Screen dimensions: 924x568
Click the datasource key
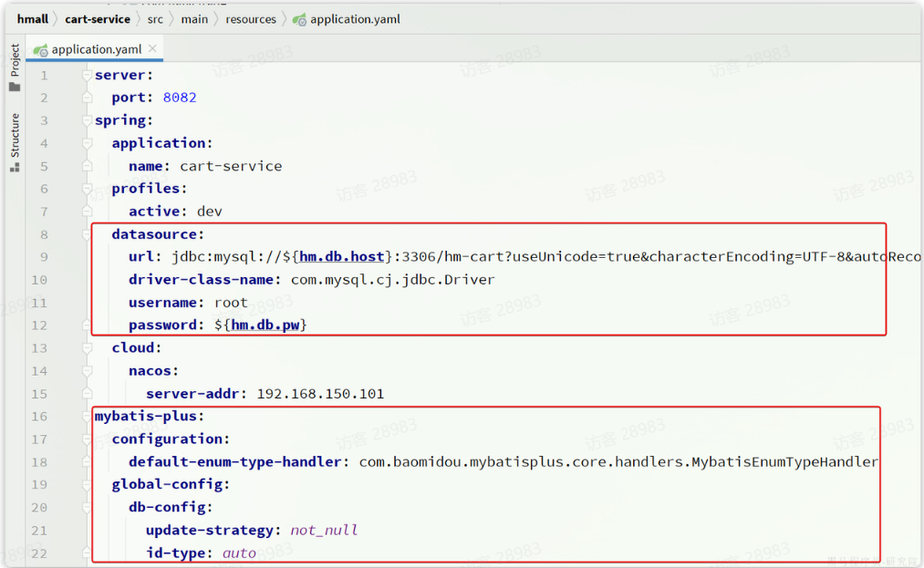coord(154,234)
